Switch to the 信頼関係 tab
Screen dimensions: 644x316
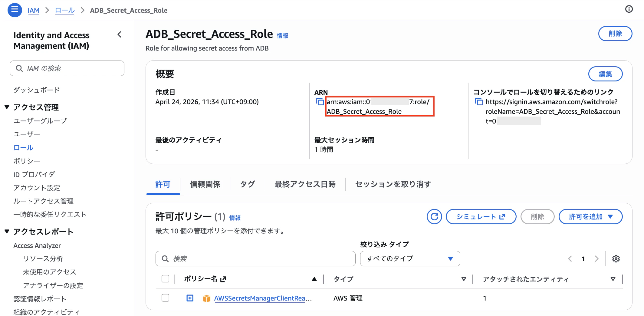pos(205,184)
